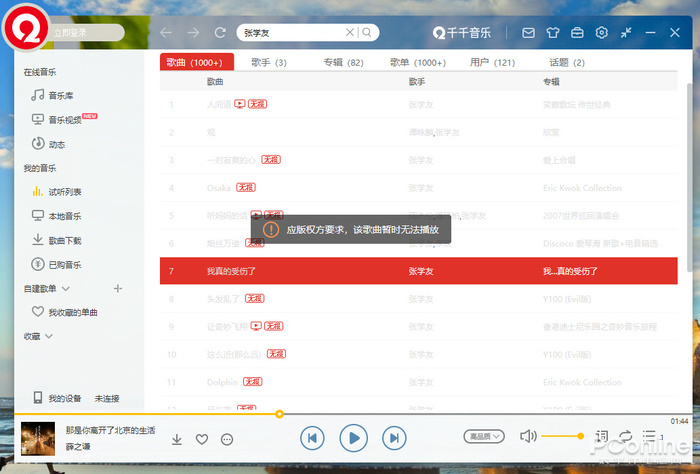Clear the search box text

tap(350, 32)
